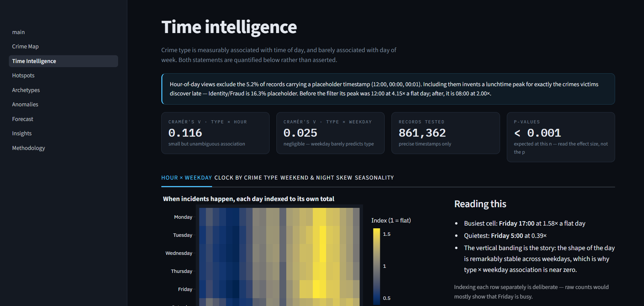Viewport: 644px width, 306px height.
Task: Click the Monday row label on heatmap
Action: pos(183,217)
